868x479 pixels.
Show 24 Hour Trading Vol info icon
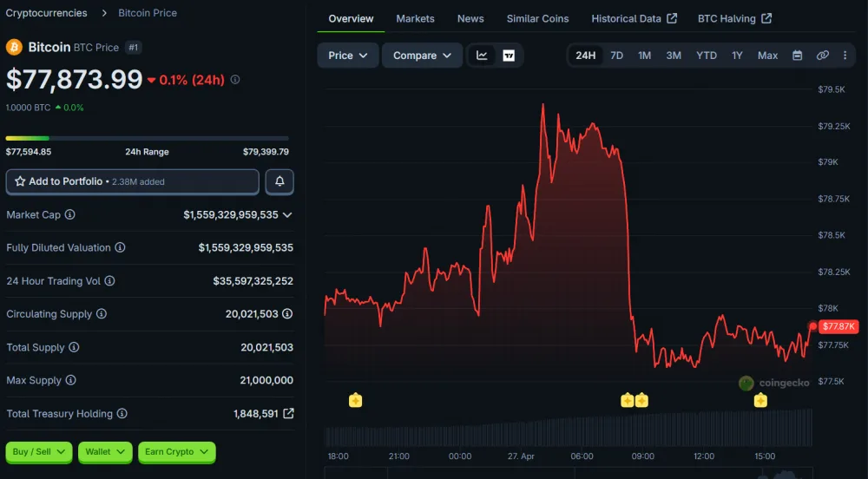[x=109, y=281]
